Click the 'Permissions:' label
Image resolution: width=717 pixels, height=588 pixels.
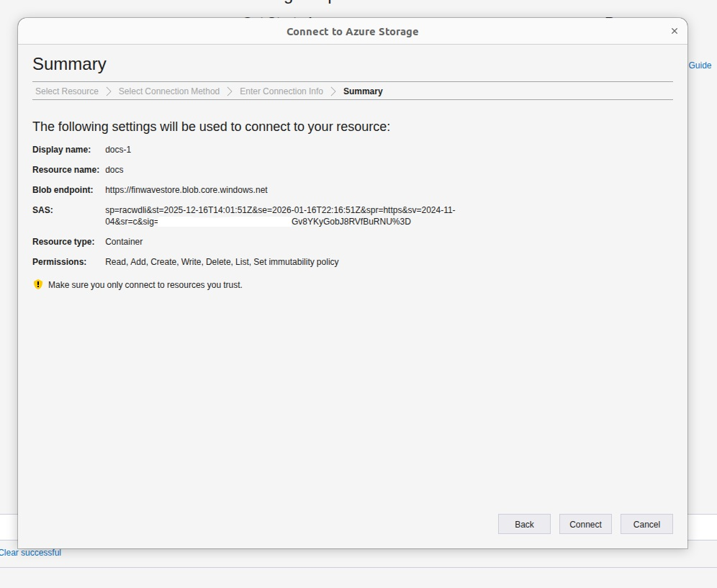(60, 261)
